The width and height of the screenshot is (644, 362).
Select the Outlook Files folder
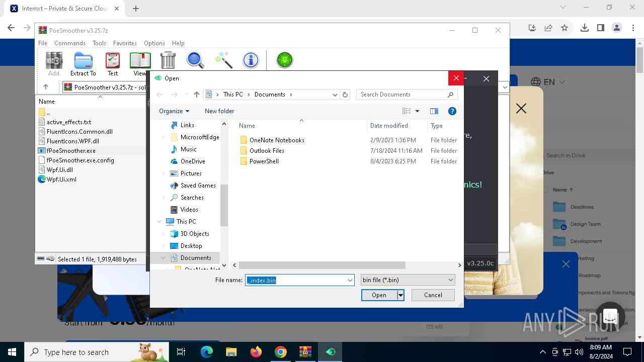267,151
